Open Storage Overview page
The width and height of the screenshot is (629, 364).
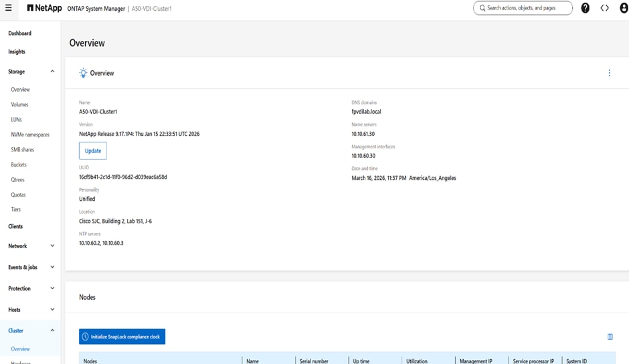(21, 90)
